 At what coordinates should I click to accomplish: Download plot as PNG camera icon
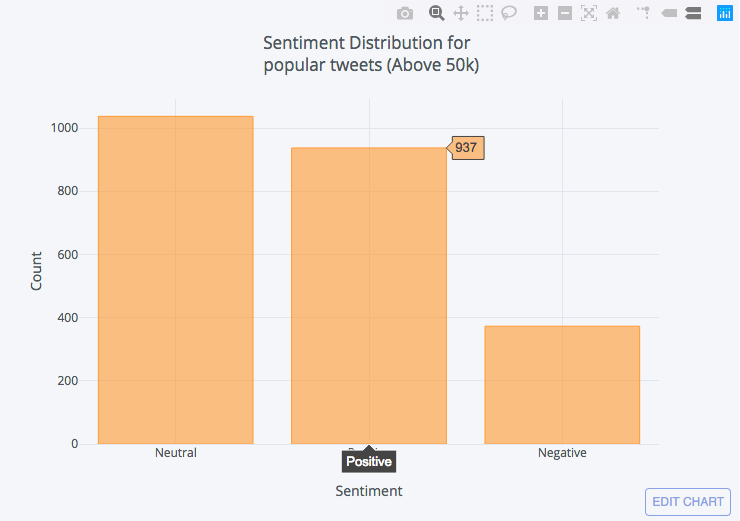click(405, 13)
